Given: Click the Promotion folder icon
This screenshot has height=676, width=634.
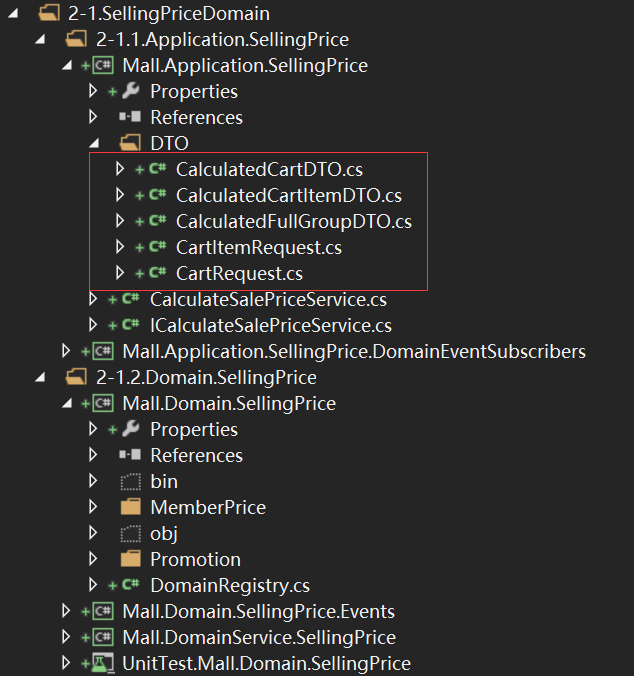Looking at the screenshot, I should [131, 559].
